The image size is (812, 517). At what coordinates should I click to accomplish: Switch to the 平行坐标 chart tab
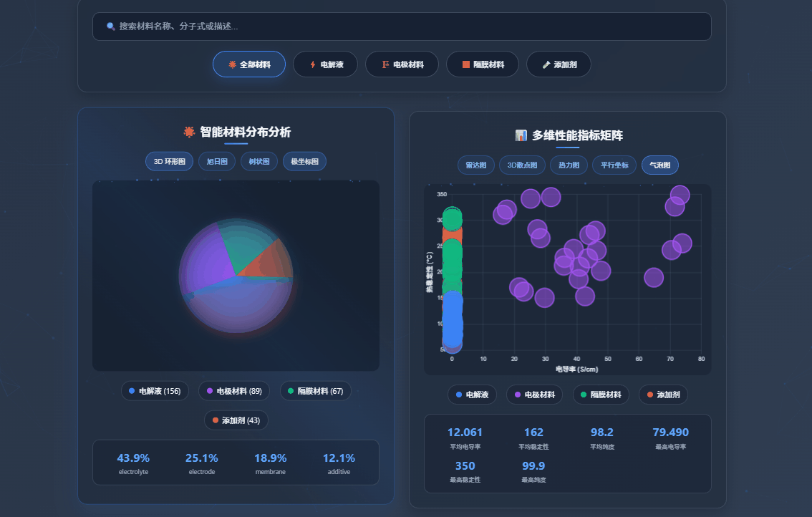click(614, 165)
